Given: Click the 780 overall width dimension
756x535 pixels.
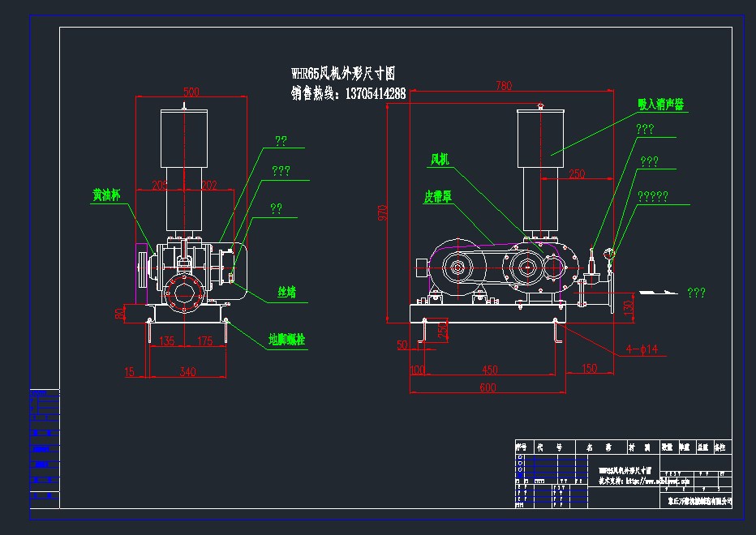Looking at the screenshot, I should tap(503, 85).
